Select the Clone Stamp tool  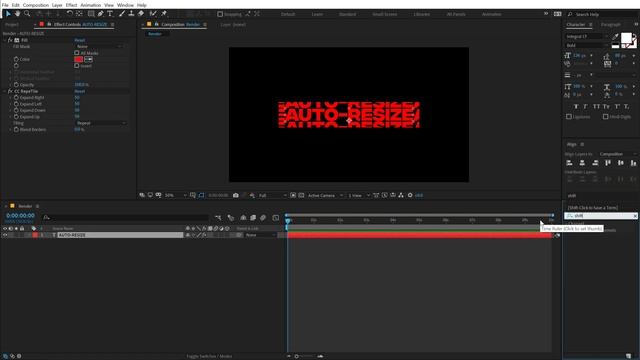(131, 14)
